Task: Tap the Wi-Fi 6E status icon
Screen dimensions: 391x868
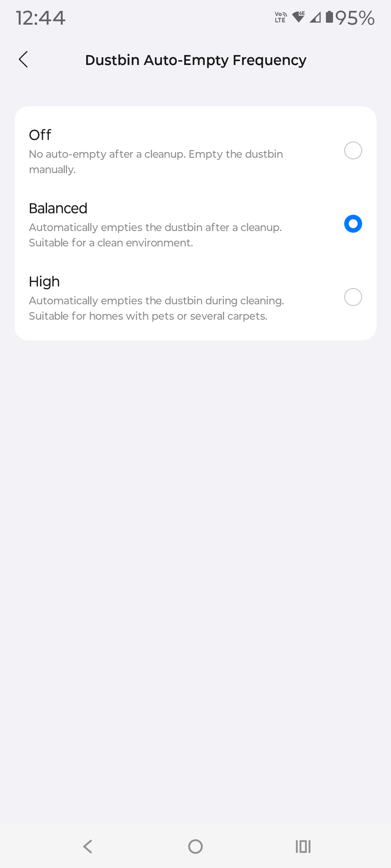Action: 298,17
